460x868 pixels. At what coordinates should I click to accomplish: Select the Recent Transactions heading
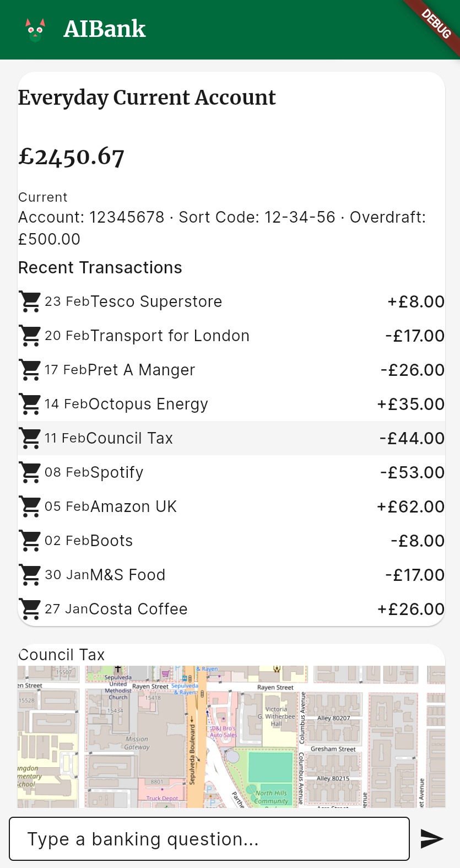pyautogui.click(x=100, y=268)
